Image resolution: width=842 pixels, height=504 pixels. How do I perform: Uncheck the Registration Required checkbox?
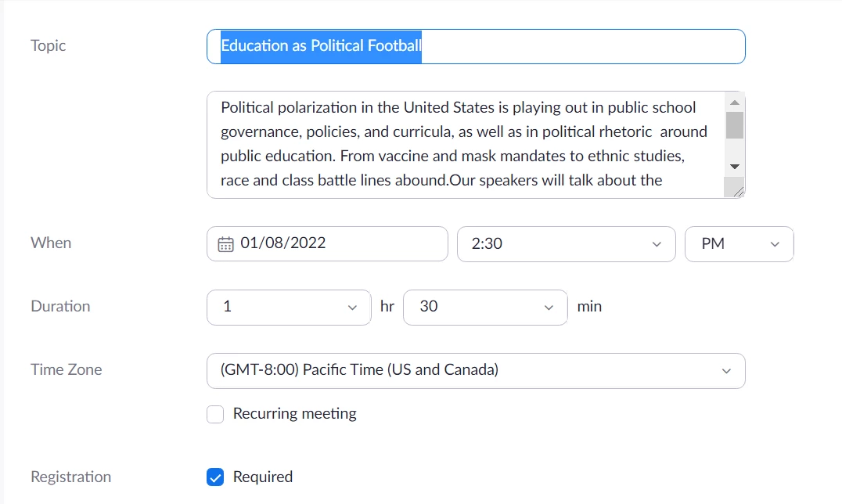coord(215,477)
